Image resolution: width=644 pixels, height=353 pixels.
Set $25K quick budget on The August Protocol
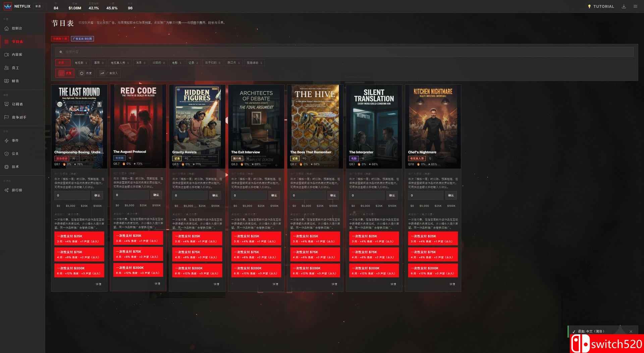point(143,205)
